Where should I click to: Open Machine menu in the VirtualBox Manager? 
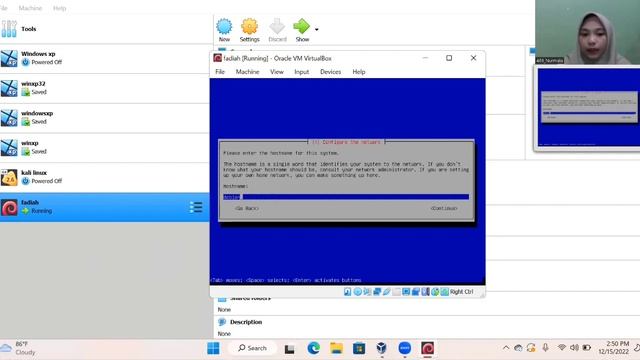[x=30, y=8]
